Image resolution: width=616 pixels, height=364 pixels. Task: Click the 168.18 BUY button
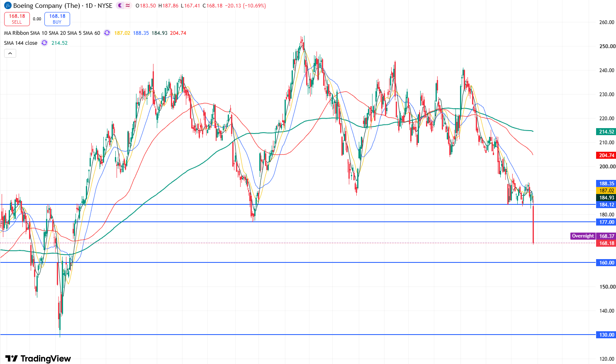click(x=57, y=19)
